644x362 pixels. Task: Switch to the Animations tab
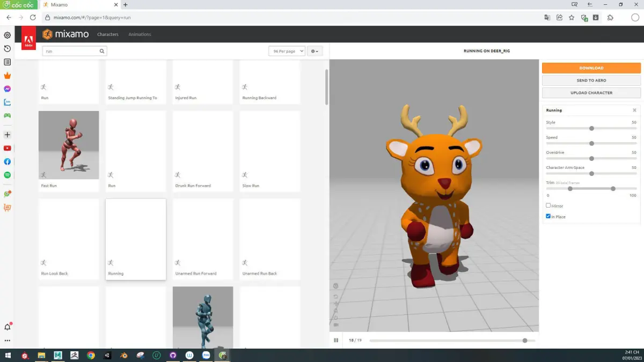[x=140, y=34]
